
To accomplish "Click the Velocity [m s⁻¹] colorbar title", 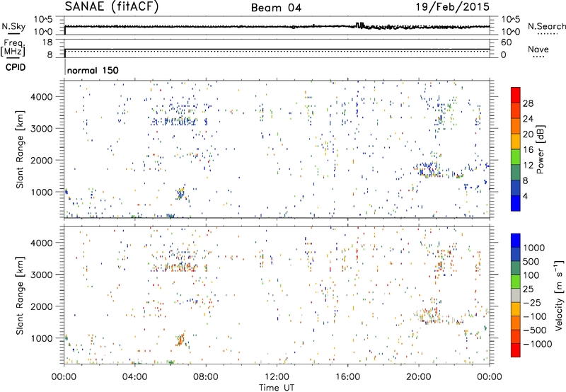I will 559,295.
